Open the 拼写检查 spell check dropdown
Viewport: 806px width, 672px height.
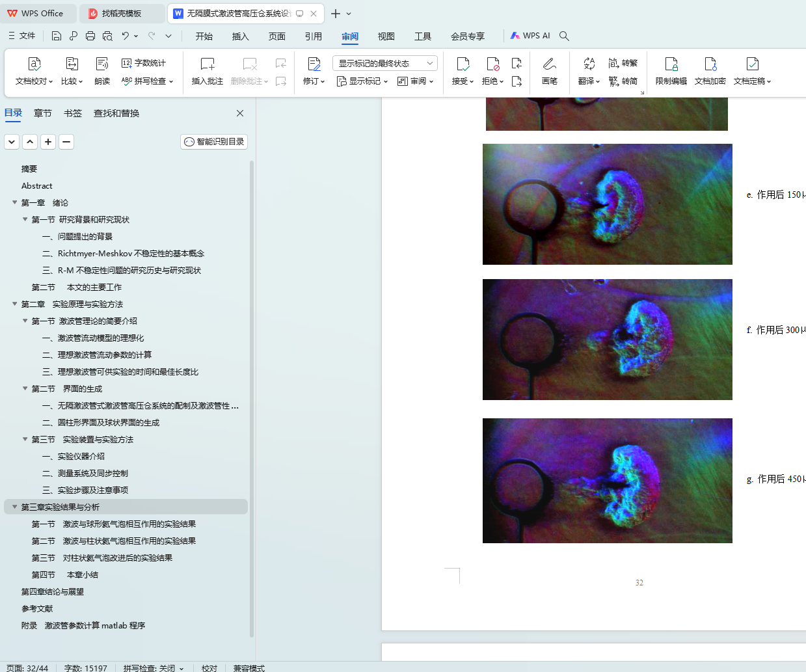click(x=148, y=81)
